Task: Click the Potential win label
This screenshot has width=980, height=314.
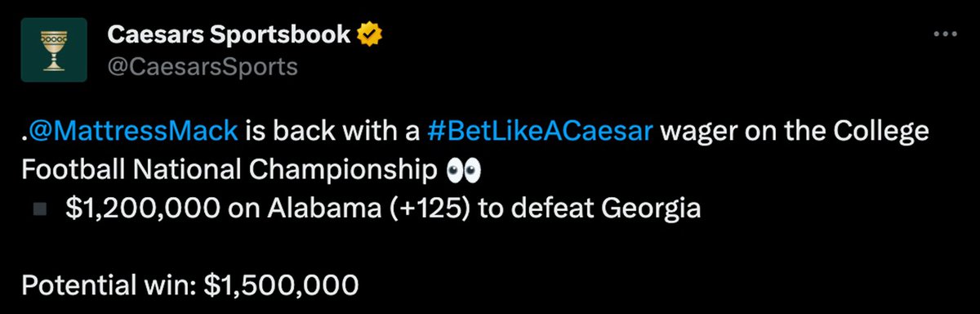Action: click(109, 286)
